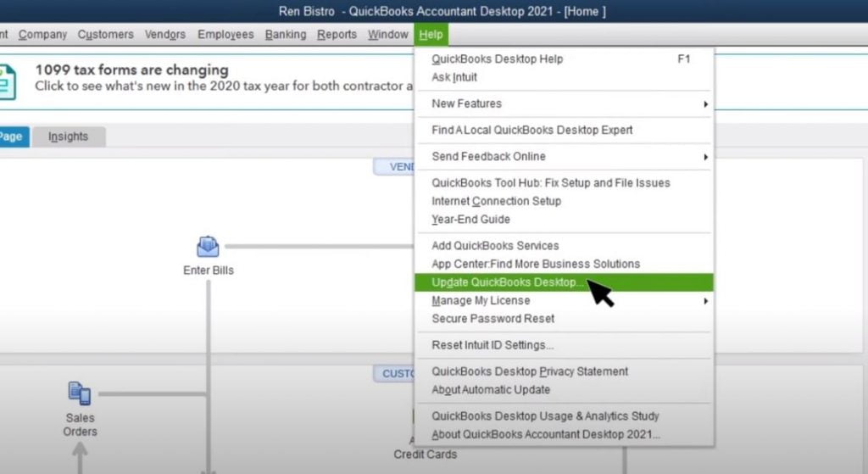Open the Year-End Guide
This screenshot has height=474, width=868.
(x=564, y=220)
